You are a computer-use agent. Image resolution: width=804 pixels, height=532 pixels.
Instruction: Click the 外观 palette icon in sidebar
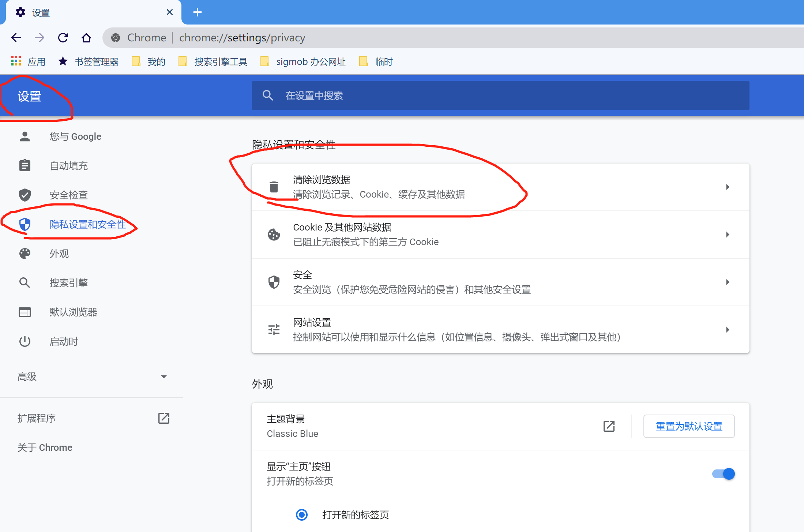coord(25,253)
